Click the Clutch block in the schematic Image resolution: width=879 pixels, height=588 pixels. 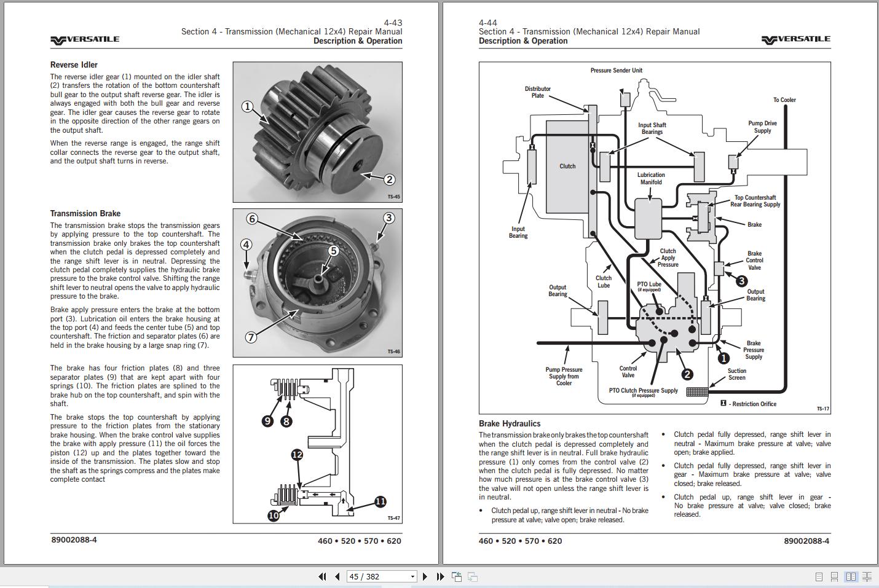tap(567, 166)
